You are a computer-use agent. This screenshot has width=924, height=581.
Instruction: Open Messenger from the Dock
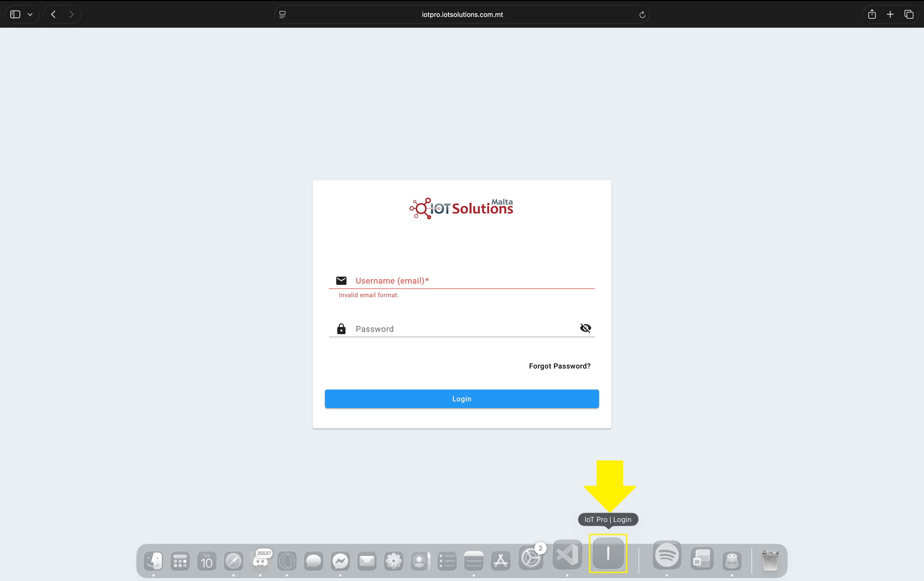[x=340, y=561]
